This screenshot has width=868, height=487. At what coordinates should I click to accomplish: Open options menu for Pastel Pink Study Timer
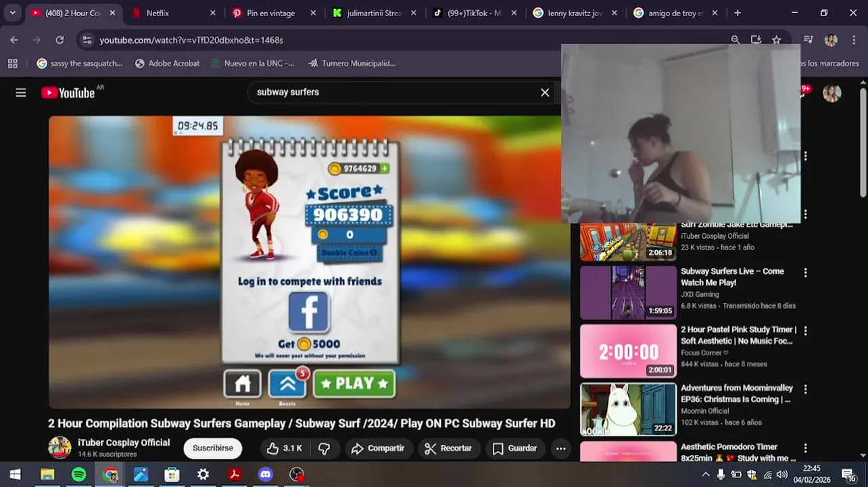(x=805, y=331)
